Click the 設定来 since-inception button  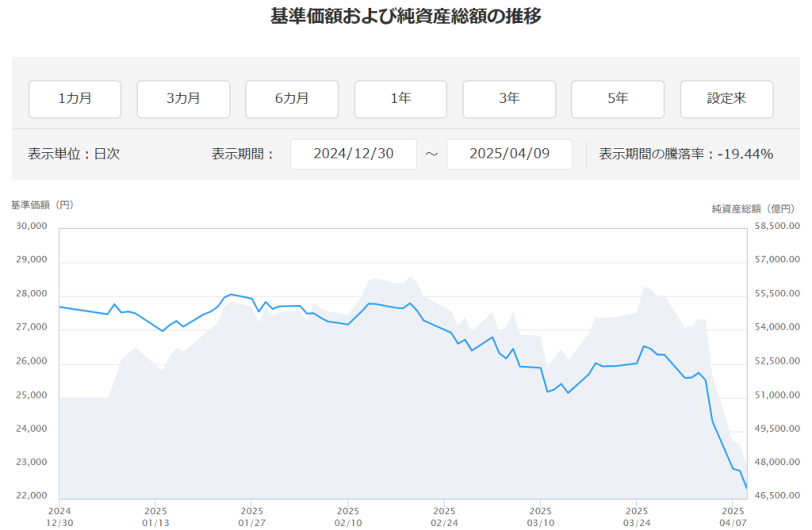pos(726,99)
